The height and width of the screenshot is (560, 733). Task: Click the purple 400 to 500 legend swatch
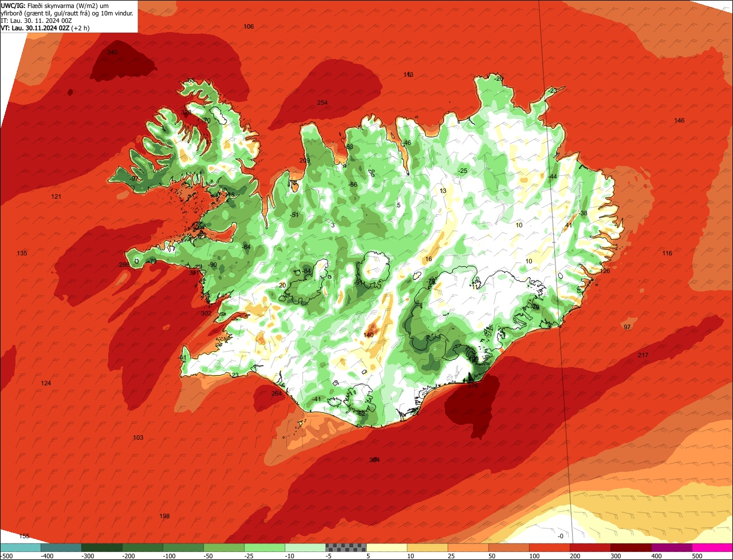coord(671,547)
